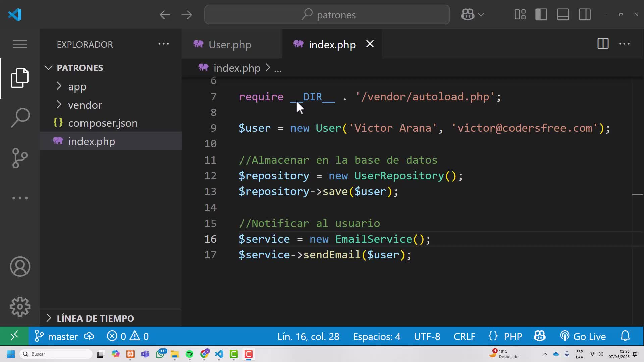Open the hamburger application menu

20,44
